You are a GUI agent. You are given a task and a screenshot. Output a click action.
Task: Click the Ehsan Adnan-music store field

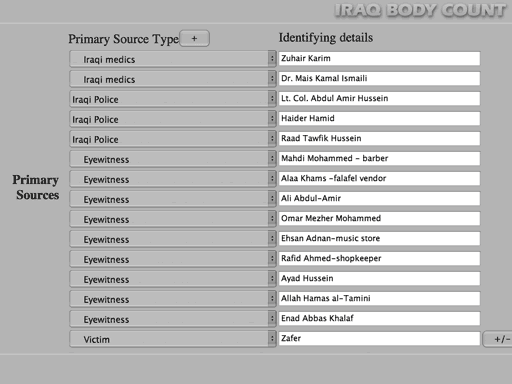click(379, 239)
